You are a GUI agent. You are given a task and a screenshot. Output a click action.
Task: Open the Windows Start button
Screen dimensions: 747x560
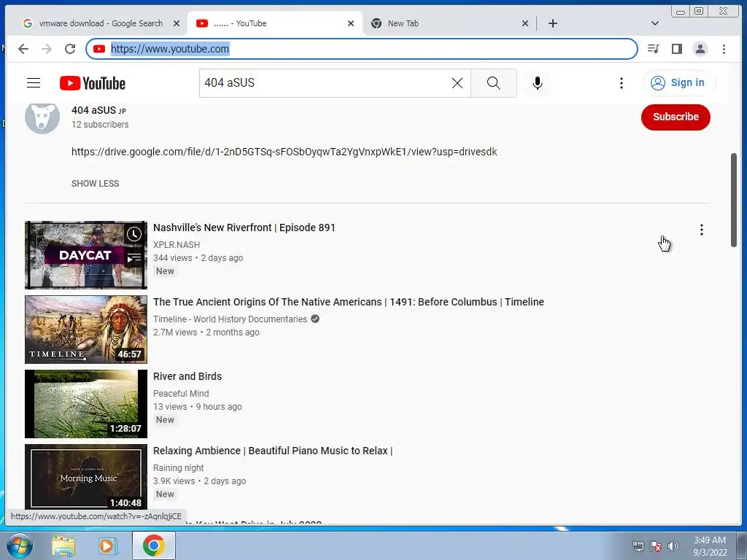[x=19, y=545]
